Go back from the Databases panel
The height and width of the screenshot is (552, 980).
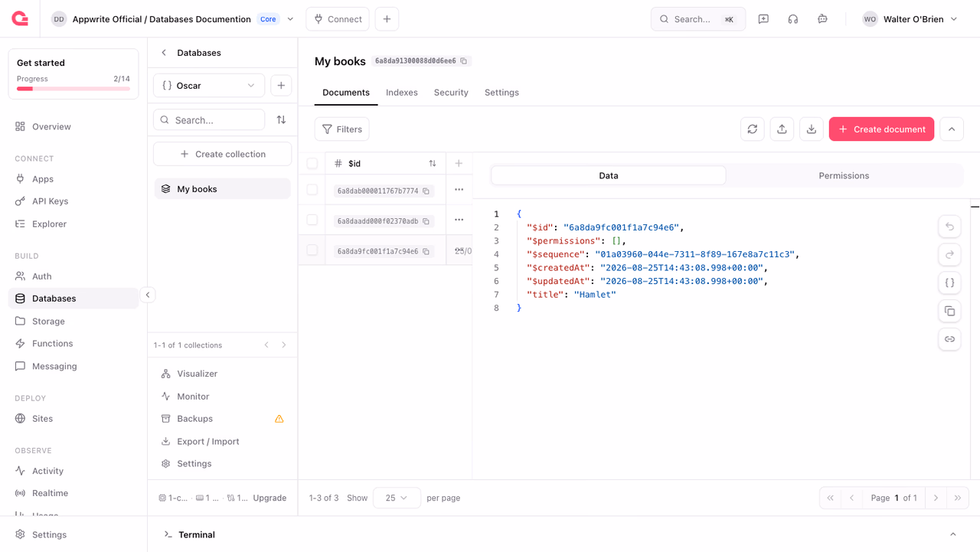point(164,53)
